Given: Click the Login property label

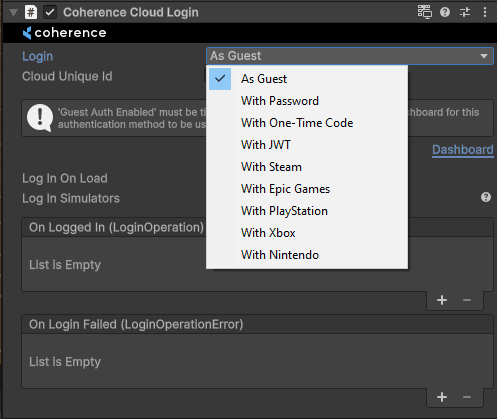Looking at the screenshot, I should pos(38,56).
